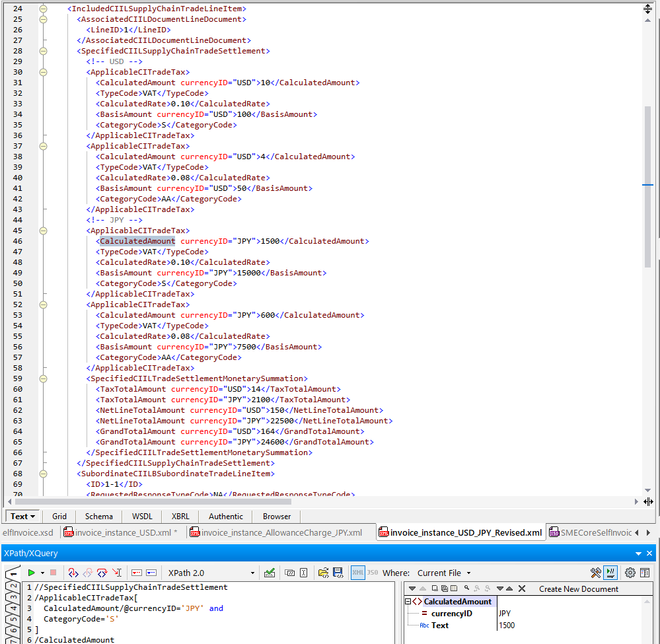The height and width of the screenshot is (644, 660).
Task: Click the copy all results icon
Action: coord(445,589)
